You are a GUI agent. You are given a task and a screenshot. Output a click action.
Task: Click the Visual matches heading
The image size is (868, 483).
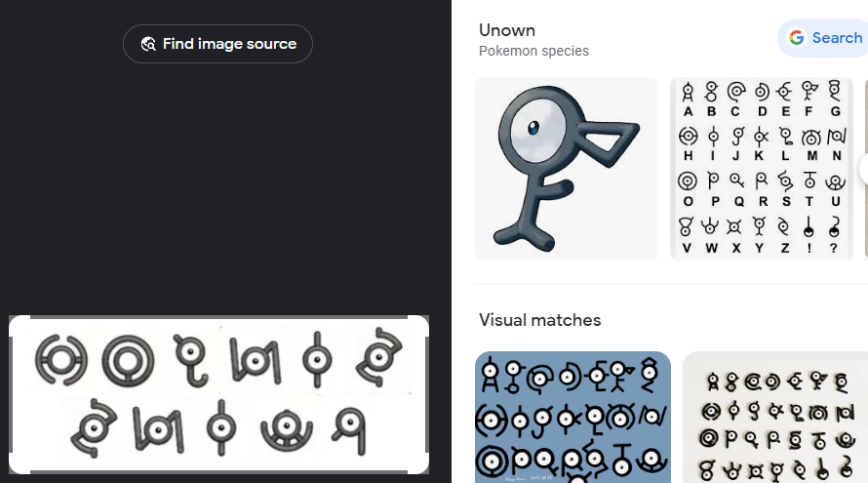tap(539, 320)
